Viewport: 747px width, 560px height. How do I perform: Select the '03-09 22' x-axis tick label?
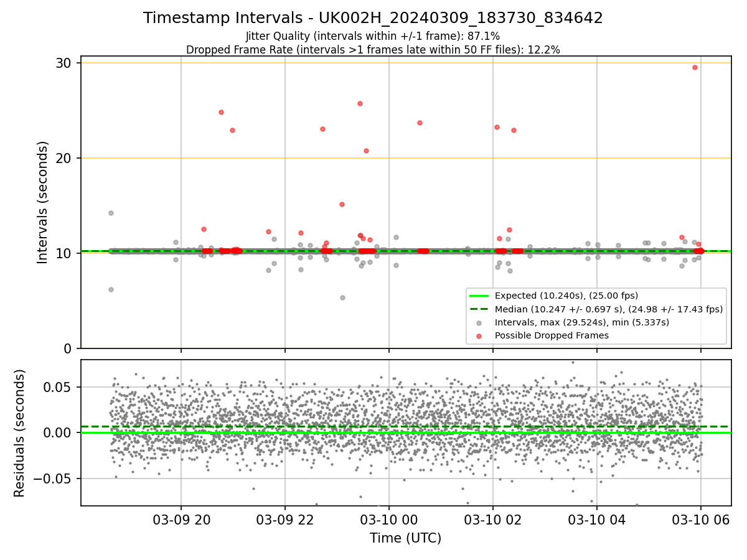[285, 520]
